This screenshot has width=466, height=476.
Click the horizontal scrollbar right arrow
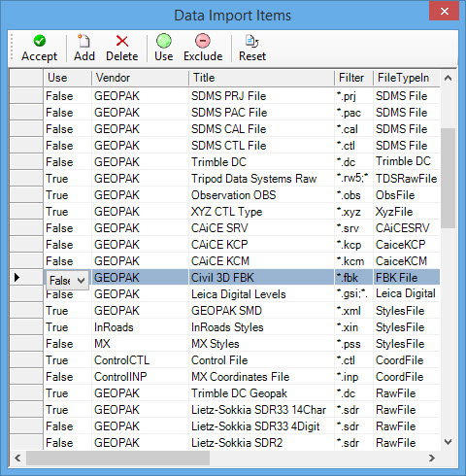(432, 458)
